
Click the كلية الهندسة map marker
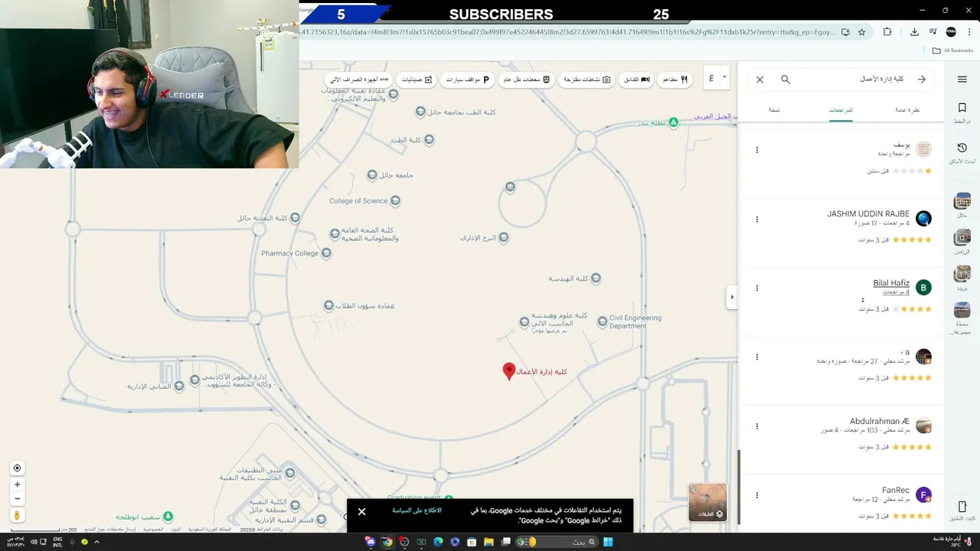click(596, 279)
